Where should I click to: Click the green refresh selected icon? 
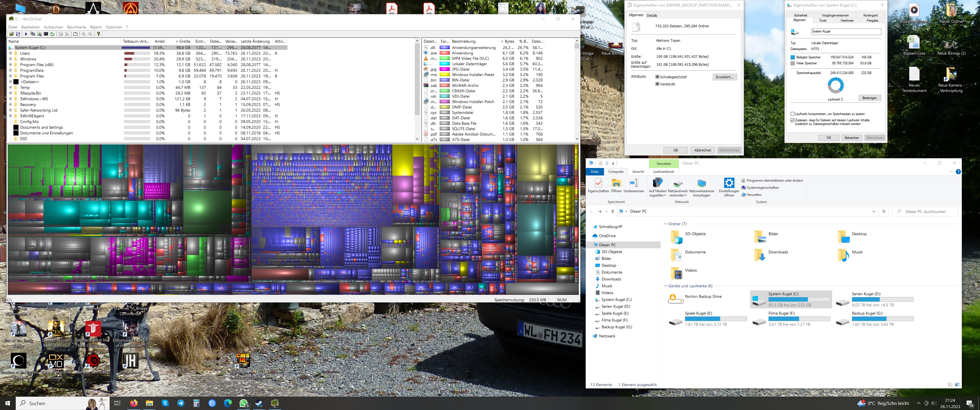pos(52,34)
